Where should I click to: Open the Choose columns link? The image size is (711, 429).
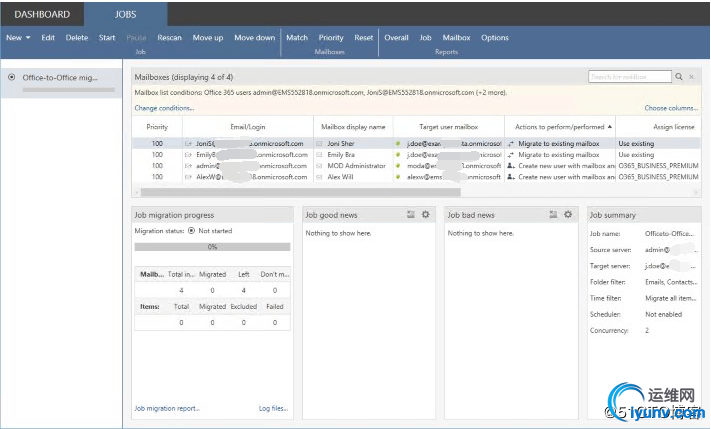point(671,108)
